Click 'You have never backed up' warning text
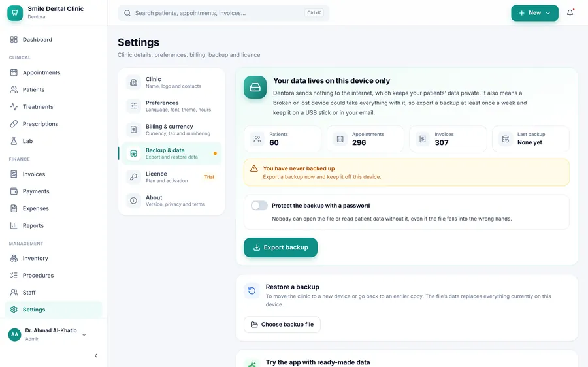588x367 pixels. 299,168
